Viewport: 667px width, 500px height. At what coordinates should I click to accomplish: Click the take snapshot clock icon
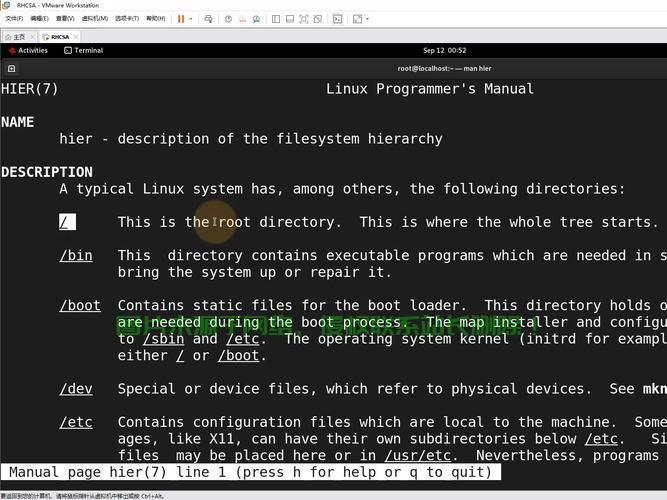pos(228,18)
